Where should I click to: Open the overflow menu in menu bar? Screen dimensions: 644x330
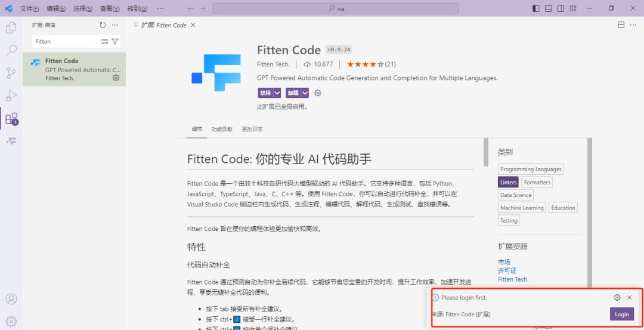(160, 8)
